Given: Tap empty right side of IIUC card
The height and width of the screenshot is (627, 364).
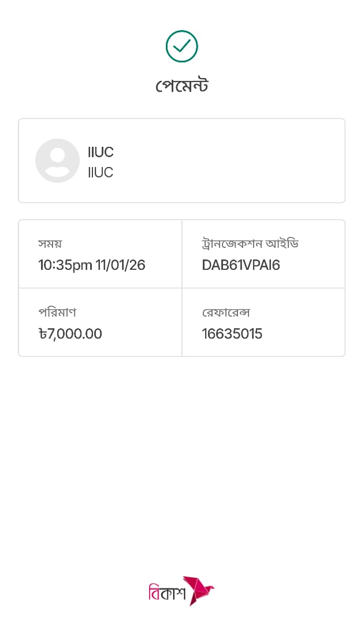Looking at the screenshot, I should [x=260, y=161].
